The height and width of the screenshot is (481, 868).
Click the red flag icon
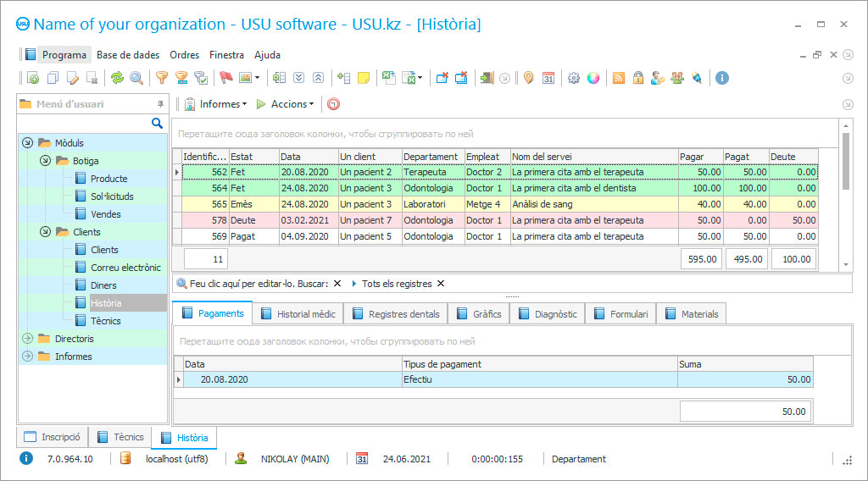point(225,78)
